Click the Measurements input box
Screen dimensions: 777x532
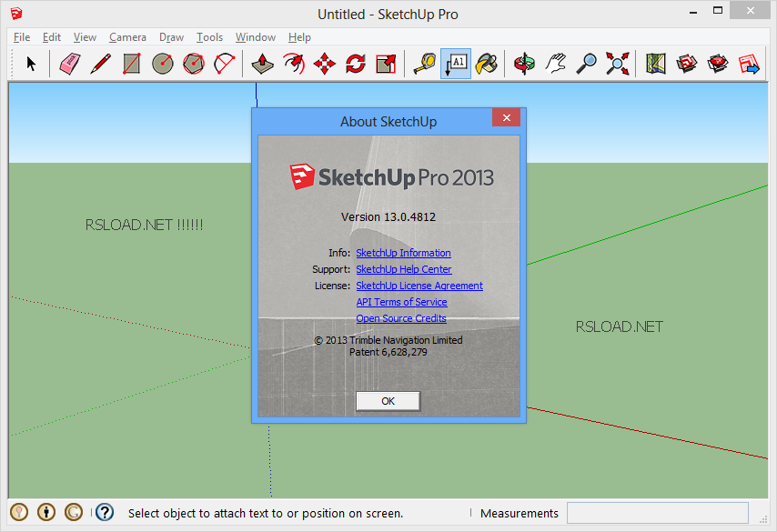(657, 513)
